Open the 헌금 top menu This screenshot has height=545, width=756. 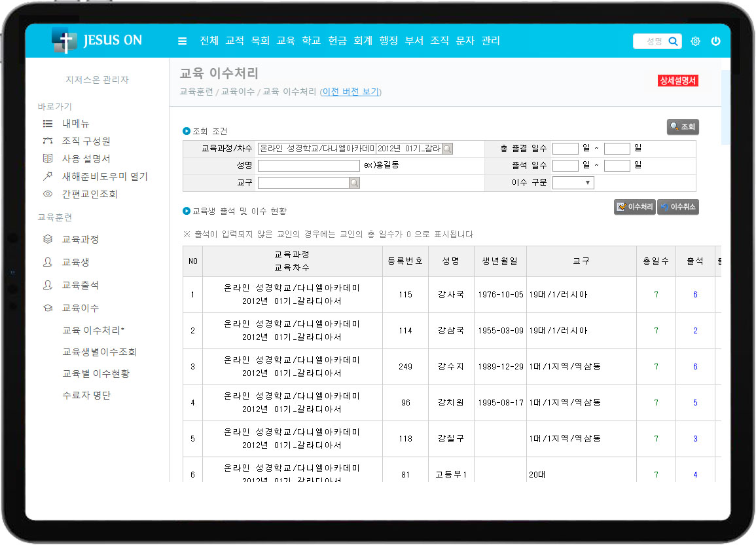337,41
